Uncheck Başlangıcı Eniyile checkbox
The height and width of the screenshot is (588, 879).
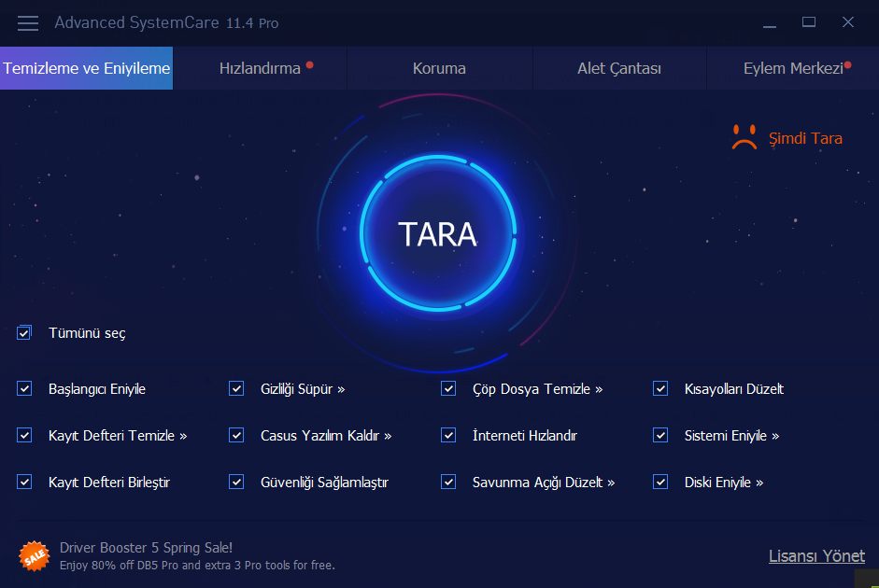tap(24, 388)
